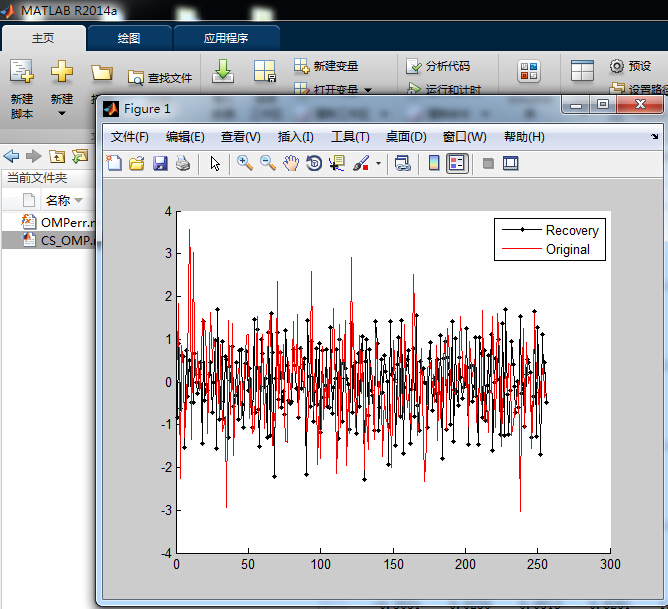
Task: Minimize the Figure 1 window
Action: pos(576,104)
